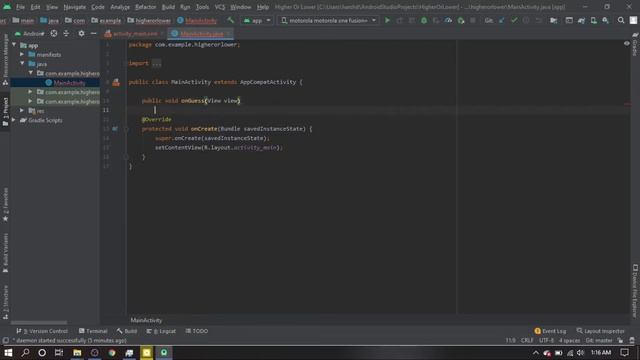Click the Git: master branch indicator

pyautogui.click(x=599, y=340)
